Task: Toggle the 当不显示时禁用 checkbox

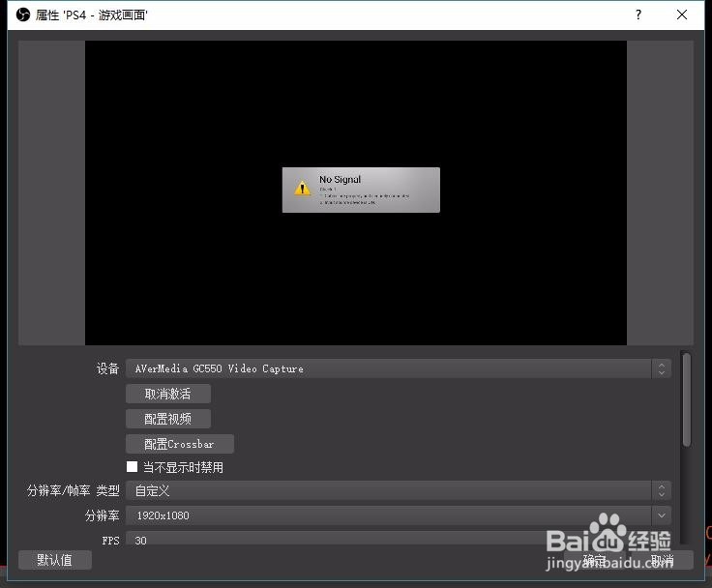Action: click(133, 467)
